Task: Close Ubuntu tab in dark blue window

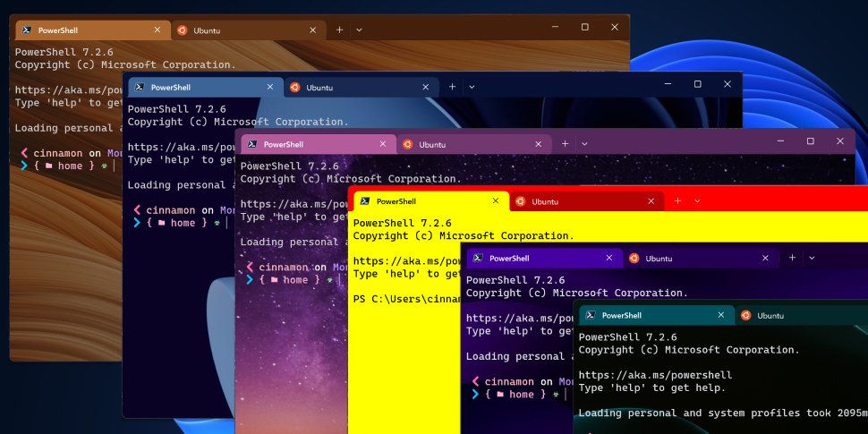Action: coord(426,87)
